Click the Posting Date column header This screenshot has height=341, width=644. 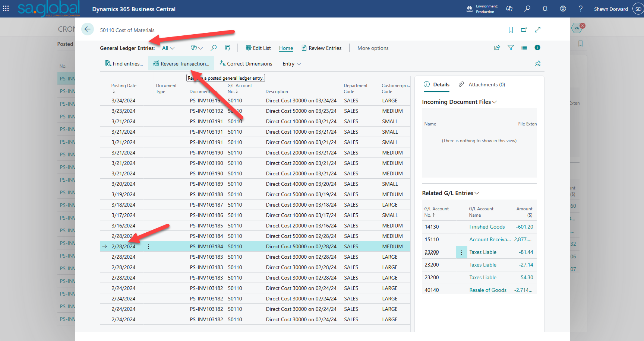124,86
